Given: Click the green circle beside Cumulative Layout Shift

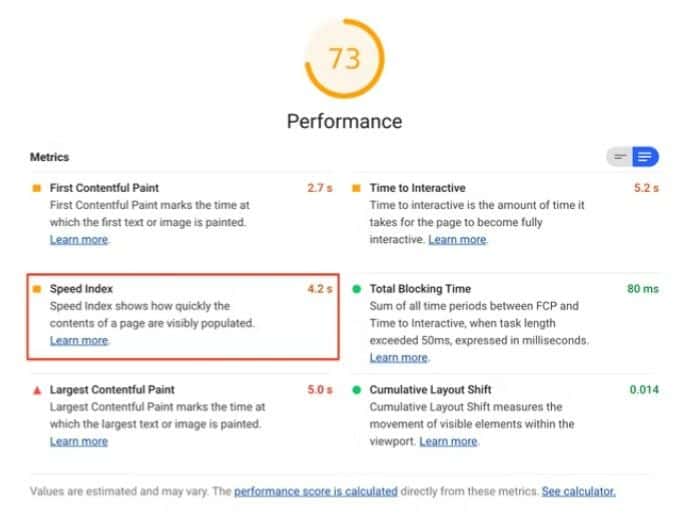Looking at the screenshot, I should pos(356,390).
